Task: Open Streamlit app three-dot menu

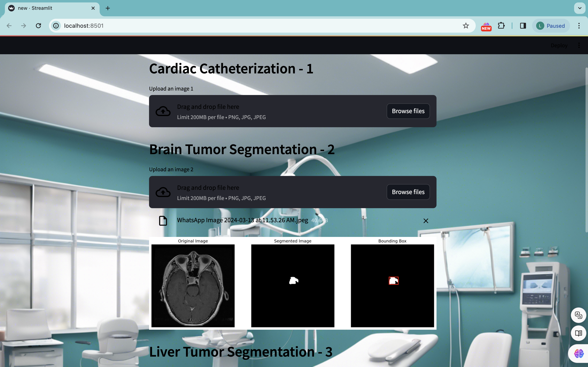Action: point(579,45)
